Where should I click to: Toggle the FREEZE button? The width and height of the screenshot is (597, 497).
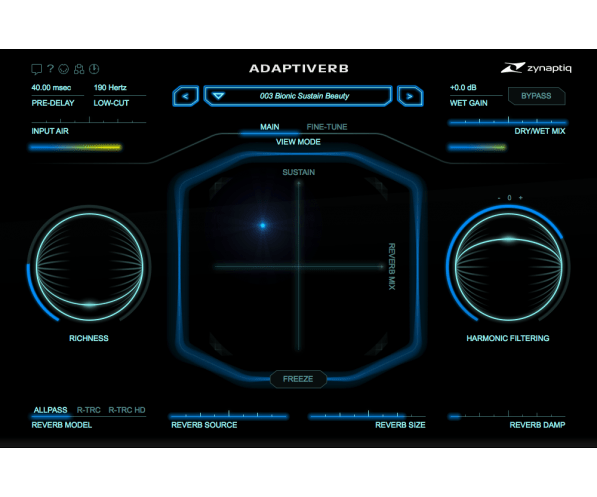click(x=298, y=379)
